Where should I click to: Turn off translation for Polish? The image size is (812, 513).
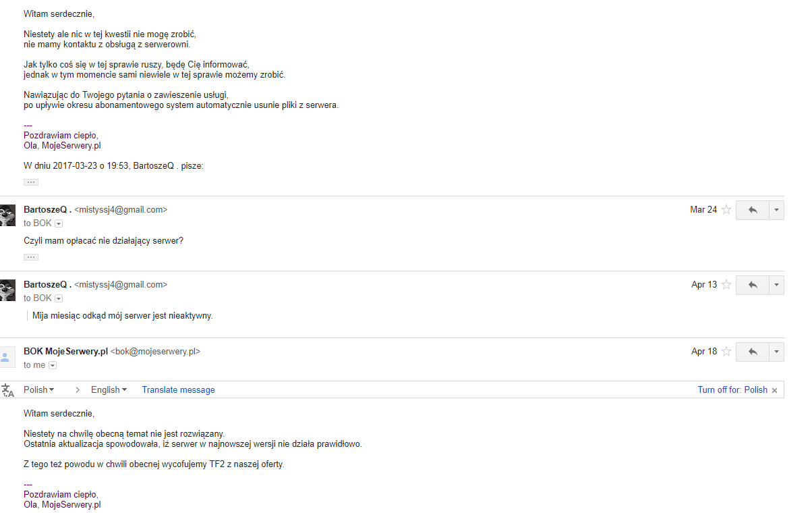click(x=732, y=389)
